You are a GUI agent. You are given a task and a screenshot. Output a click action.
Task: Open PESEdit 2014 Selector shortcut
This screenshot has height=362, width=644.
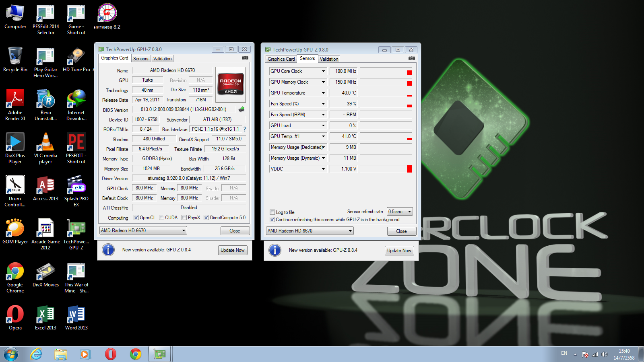coord(46,20)
